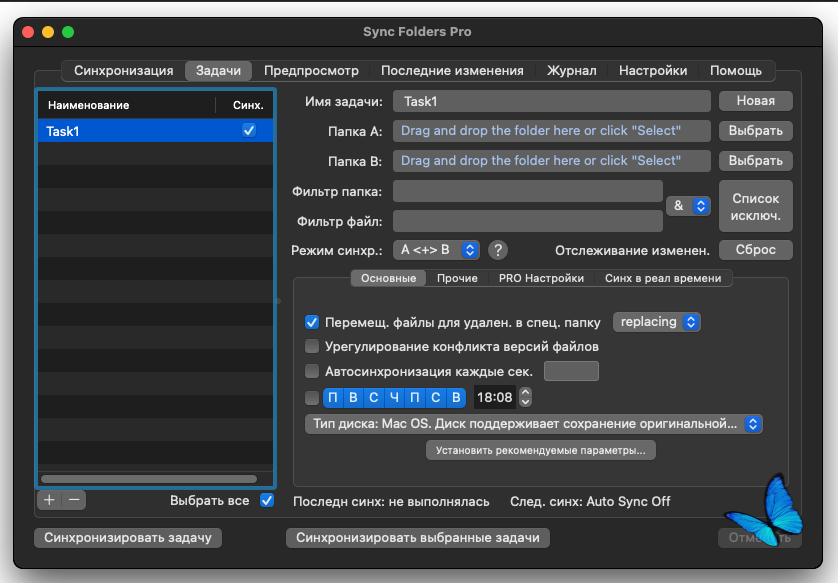Disable Перемещ. файлы для удален. checkbox
The width and height of the screenshot is (838, 583).
click(312, 322)
